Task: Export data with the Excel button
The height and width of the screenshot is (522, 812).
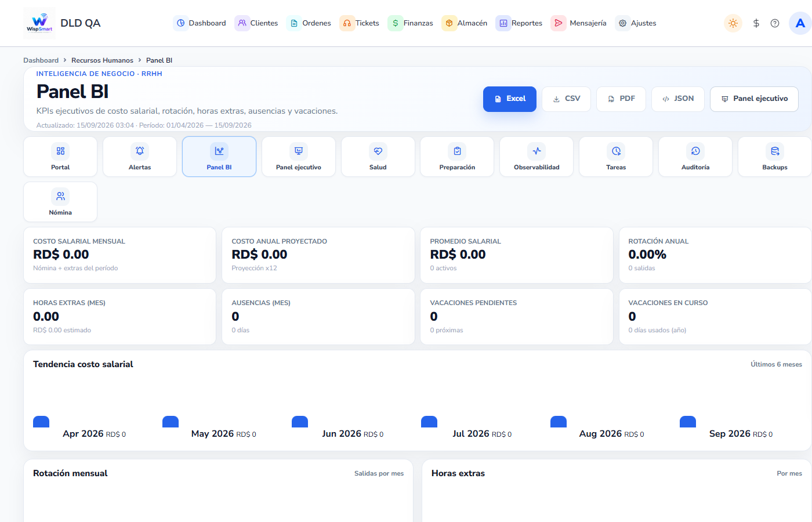Action: [510, 99]
